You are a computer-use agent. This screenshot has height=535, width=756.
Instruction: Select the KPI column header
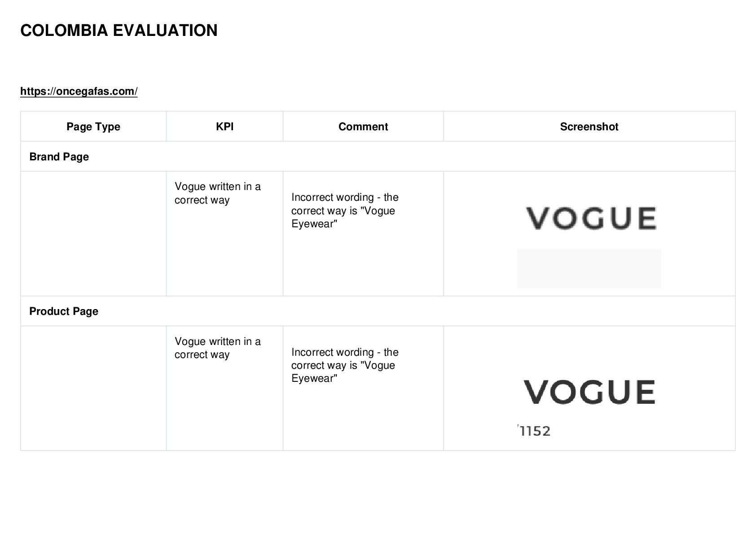tap(224, 127)
